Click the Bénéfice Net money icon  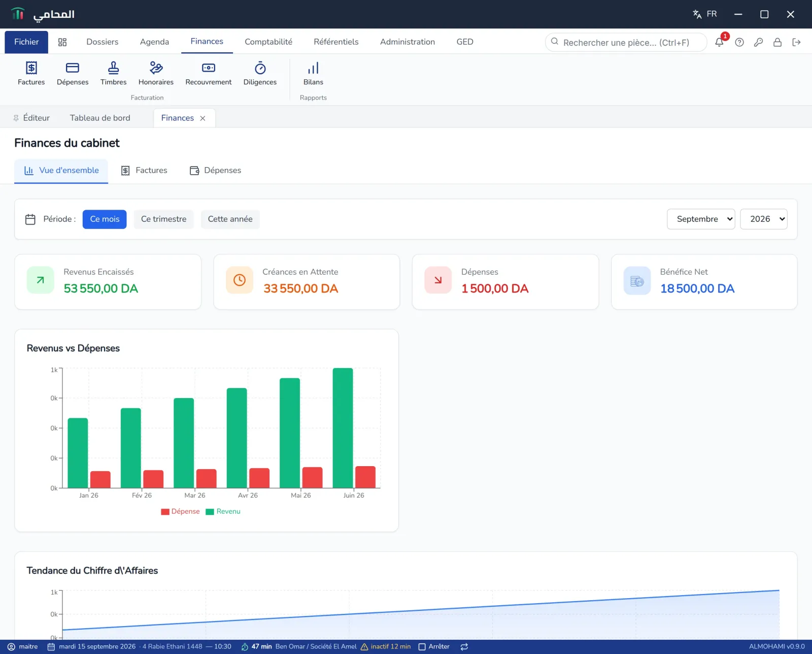pyautogui.click(x=637, y=281)
